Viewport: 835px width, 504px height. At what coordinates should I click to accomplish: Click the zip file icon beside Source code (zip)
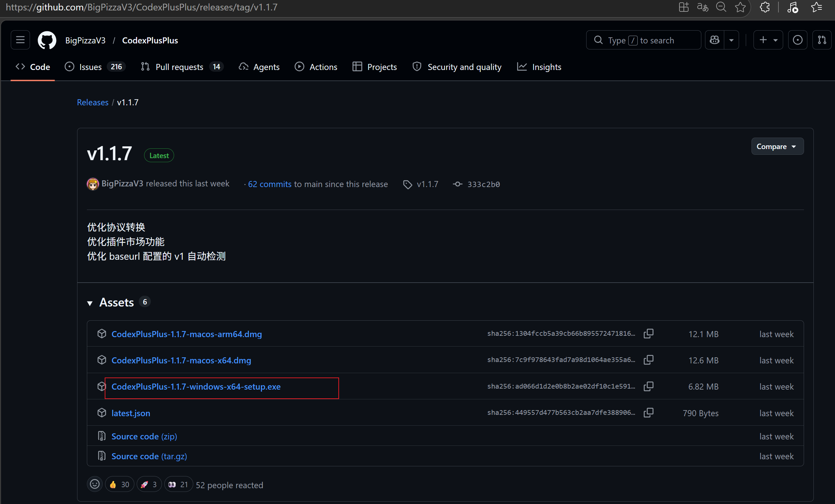[102, 436]
